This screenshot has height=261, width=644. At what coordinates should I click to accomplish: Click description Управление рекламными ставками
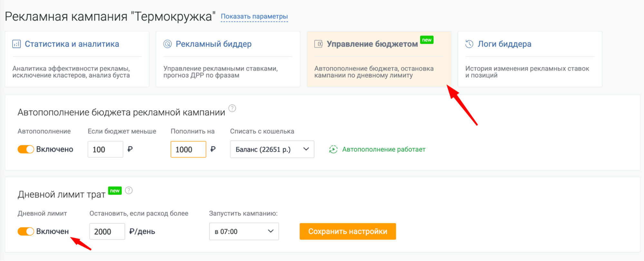click(x=220, y=72)
